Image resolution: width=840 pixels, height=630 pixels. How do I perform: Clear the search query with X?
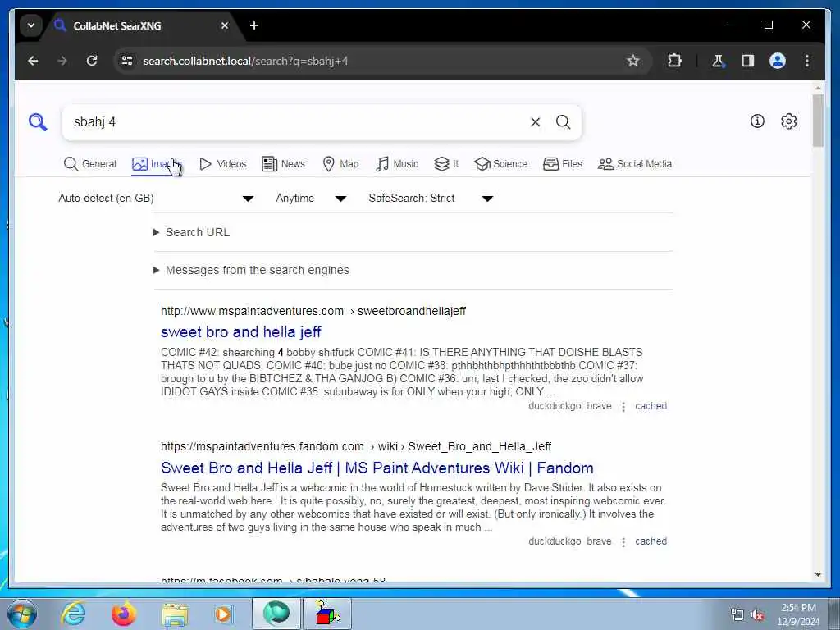pyautogui.click(x=535, y=122)
